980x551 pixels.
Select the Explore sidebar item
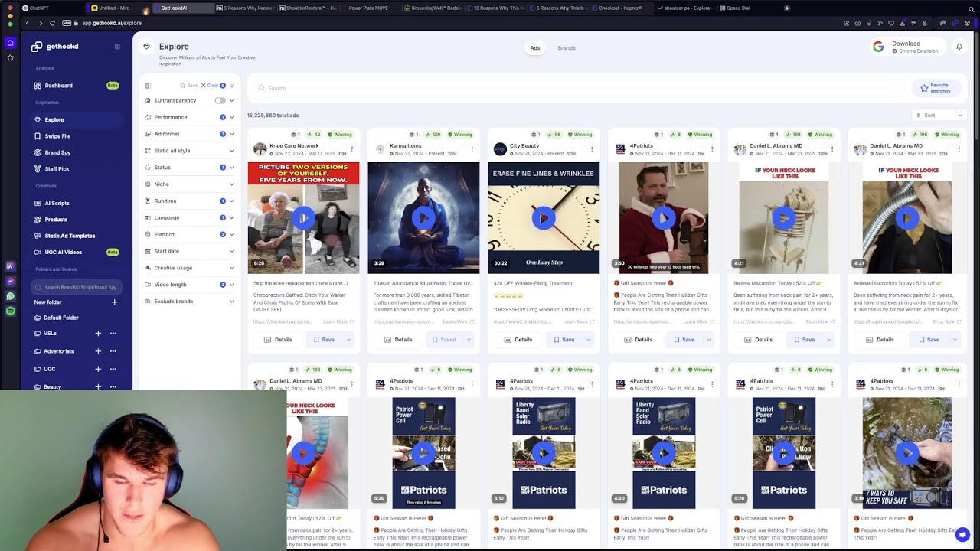coord(77,120)
